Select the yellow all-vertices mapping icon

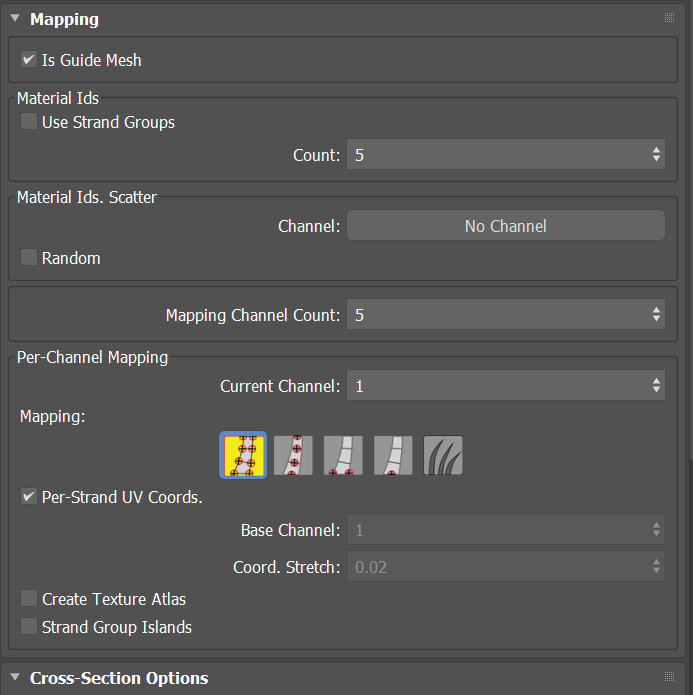point(242,455)
